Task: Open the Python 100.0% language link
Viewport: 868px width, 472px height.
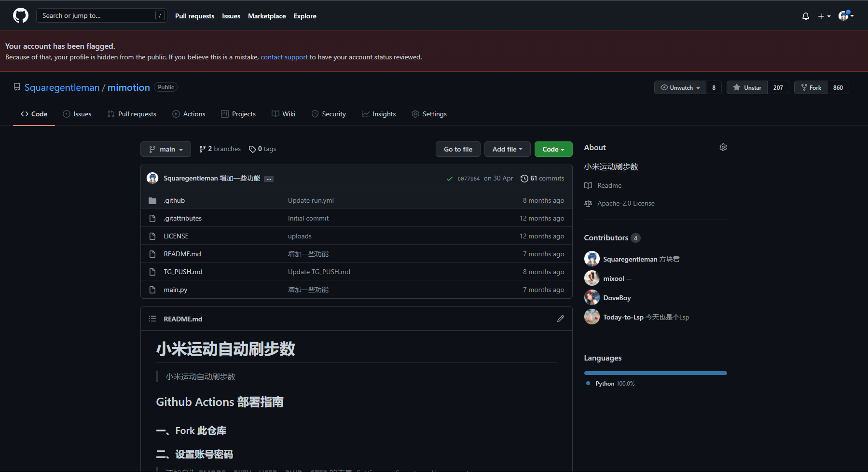Action: 610,384
